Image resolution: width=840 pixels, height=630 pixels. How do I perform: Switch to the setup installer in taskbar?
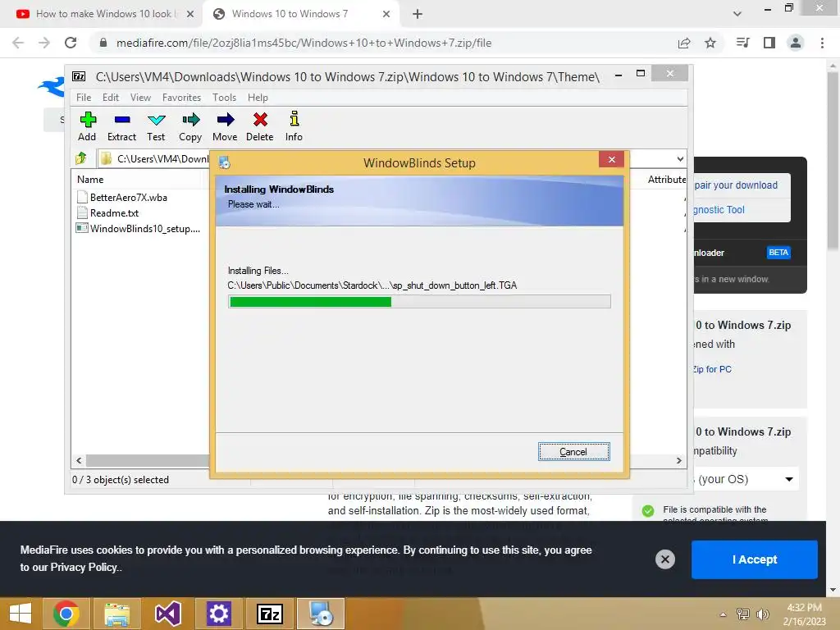pyautogui.click(x=321, y=614)
